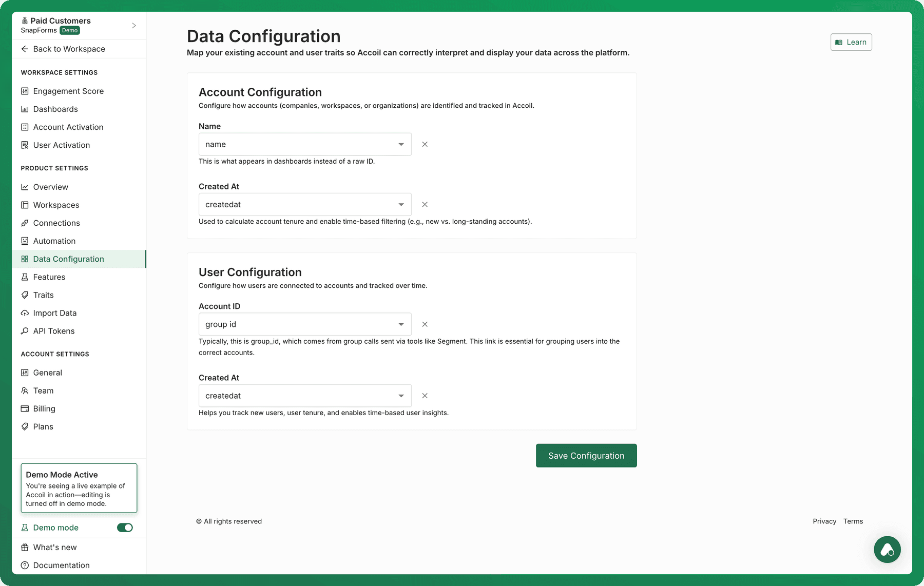Click the Connections plug icon

click(25, 223)
